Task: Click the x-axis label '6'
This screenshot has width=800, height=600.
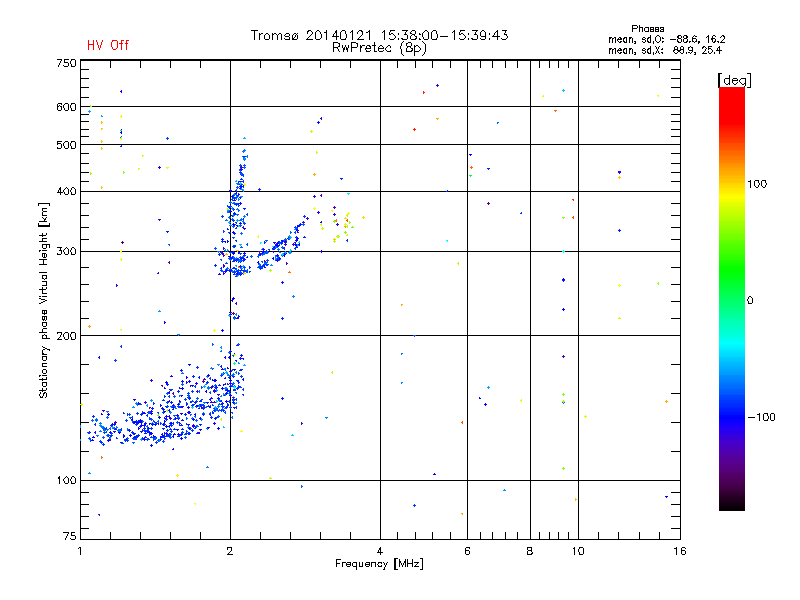Action: (x=467, y=551)
